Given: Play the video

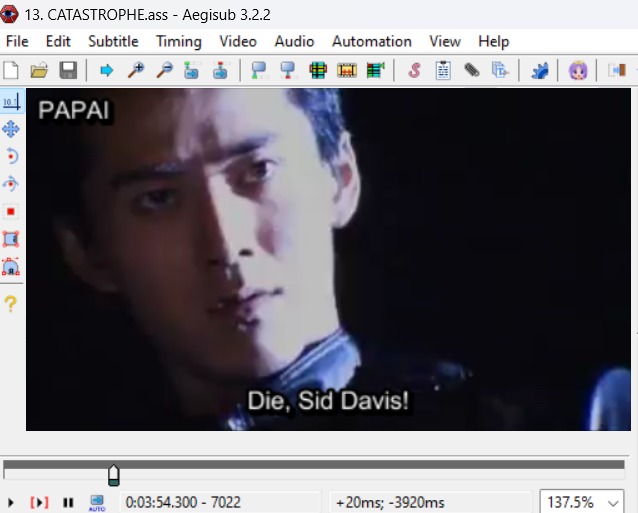Looking at the screenshot, I should pos(11,503).
